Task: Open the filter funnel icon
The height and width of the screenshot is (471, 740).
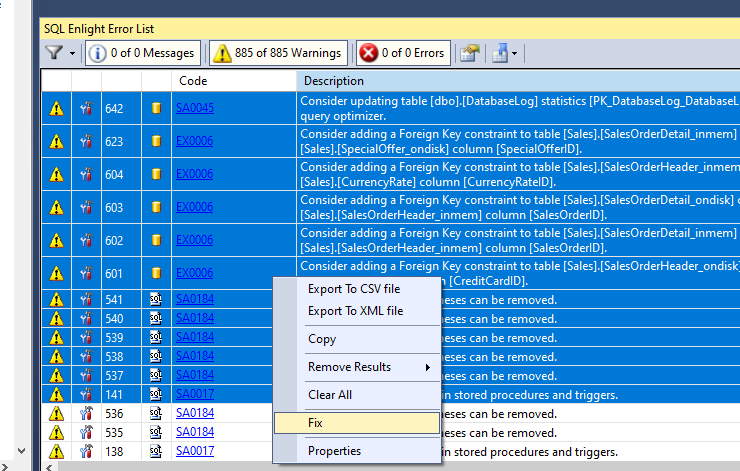Action: pos(54,52)
